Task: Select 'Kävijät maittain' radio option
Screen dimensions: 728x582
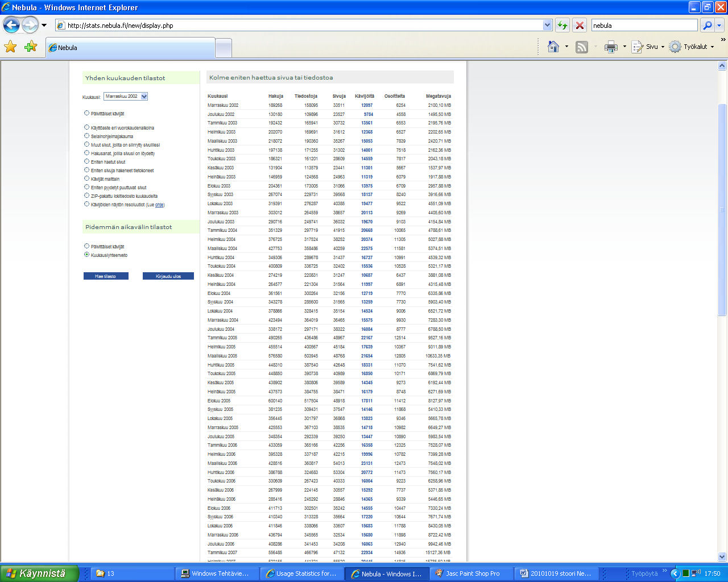Action: click(86, 178)
